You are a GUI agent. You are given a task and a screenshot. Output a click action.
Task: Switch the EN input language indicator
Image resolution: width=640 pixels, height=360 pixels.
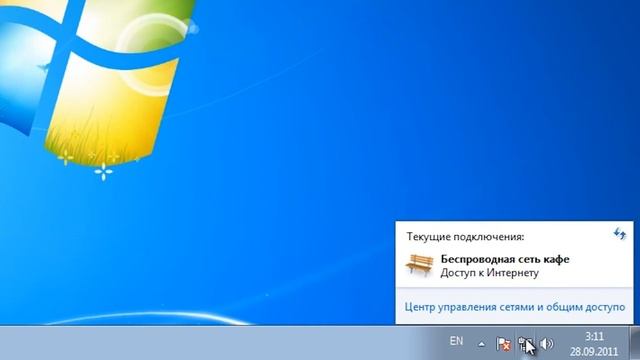456,340
